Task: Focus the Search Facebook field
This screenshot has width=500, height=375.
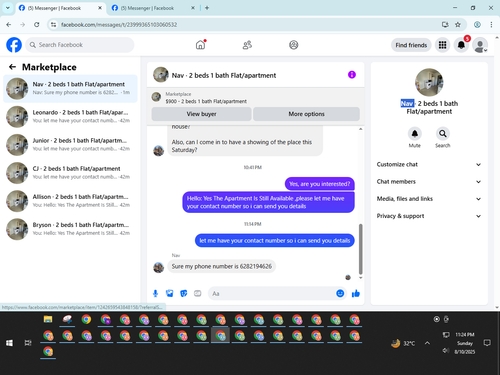Action: coord(80,45)
